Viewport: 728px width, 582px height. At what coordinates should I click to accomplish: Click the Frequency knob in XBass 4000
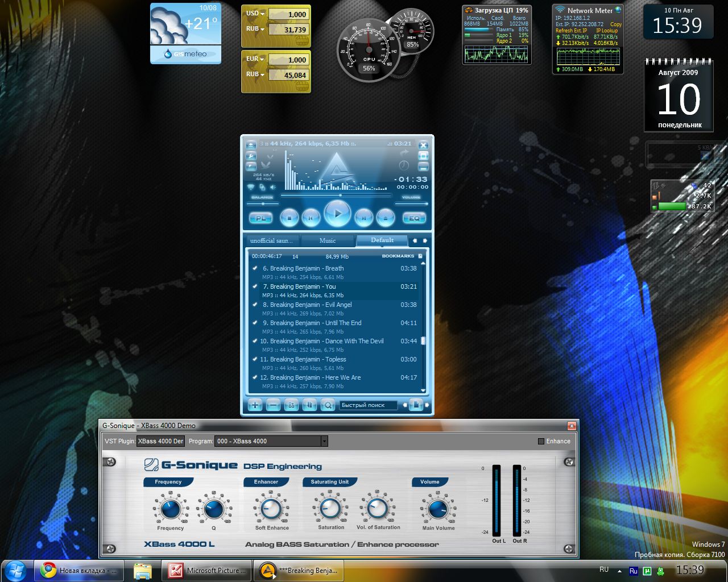pyautogui.click(x=170, y=509)
